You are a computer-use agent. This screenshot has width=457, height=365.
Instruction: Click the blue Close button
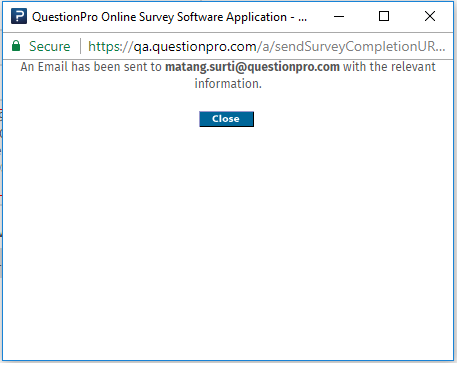tap(226, 119)
